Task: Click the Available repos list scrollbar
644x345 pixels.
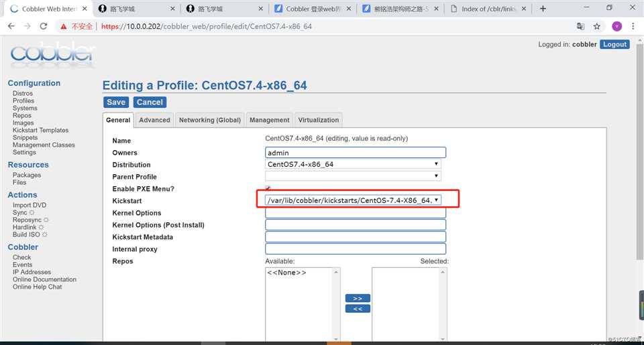Action: (336, 305)
